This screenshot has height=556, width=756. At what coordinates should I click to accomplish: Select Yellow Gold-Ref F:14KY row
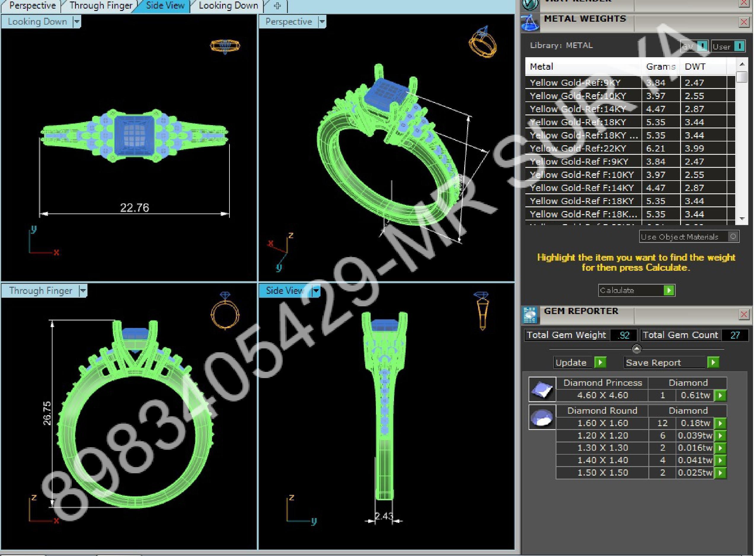630,188
